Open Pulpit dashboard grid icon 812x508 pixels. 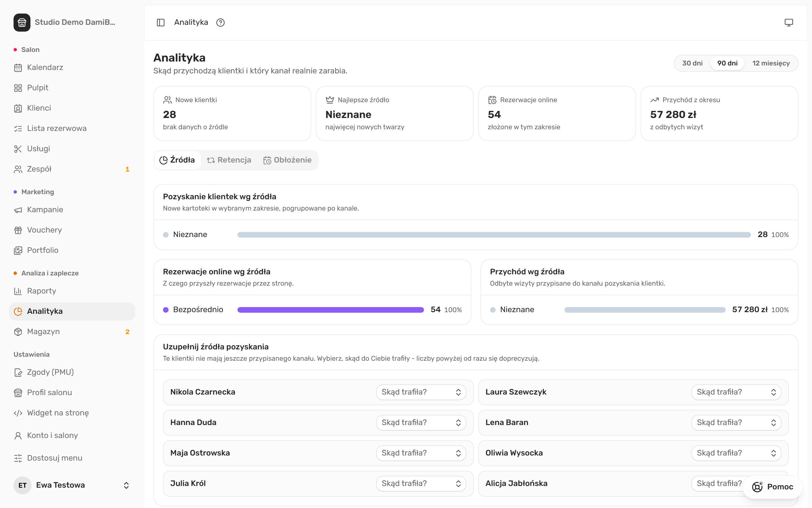(18, 88)
